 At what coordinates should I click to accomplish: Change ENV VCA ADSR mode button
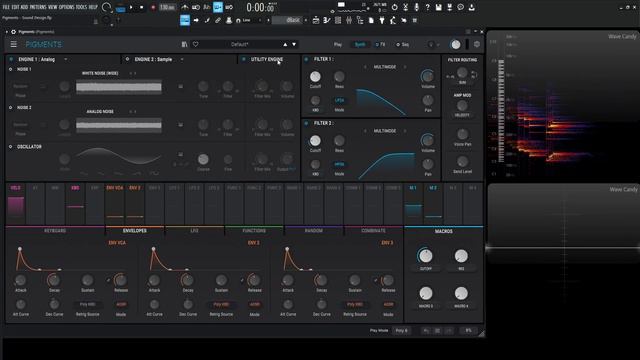point(121,304)
